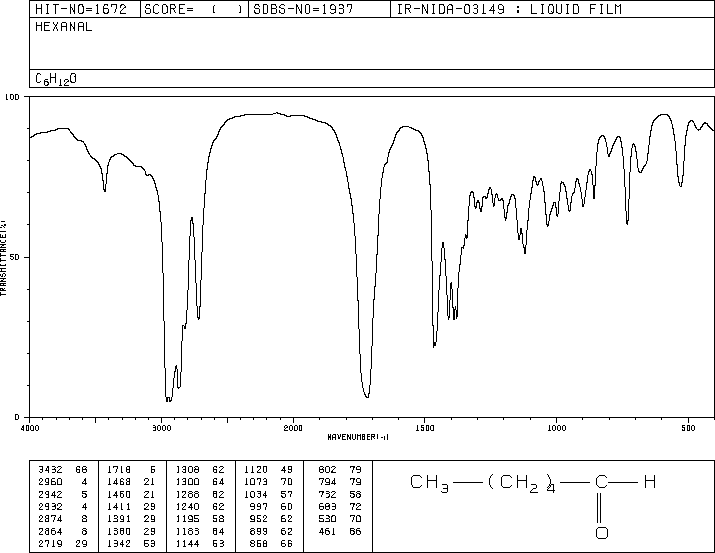Click the 530 wavenumber cell
The width and height of the screenshot is (715, 553).
[327, 519]
